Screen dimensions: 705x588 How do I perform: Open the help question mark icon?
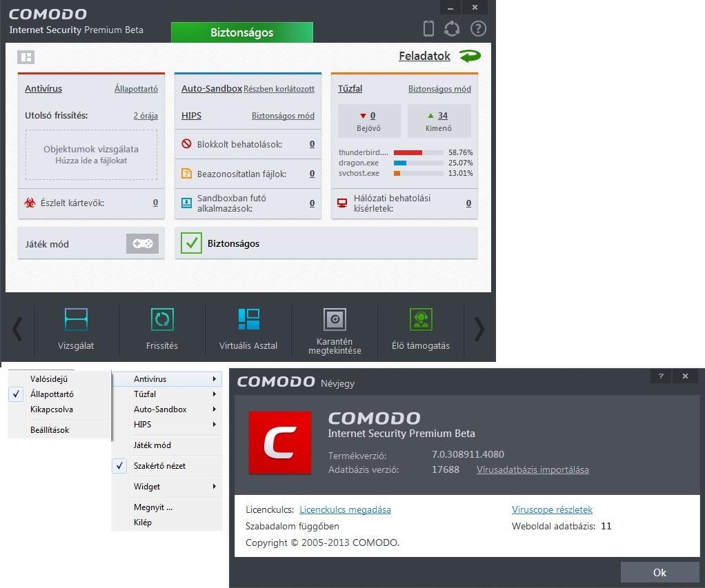[x=478, y=29]
